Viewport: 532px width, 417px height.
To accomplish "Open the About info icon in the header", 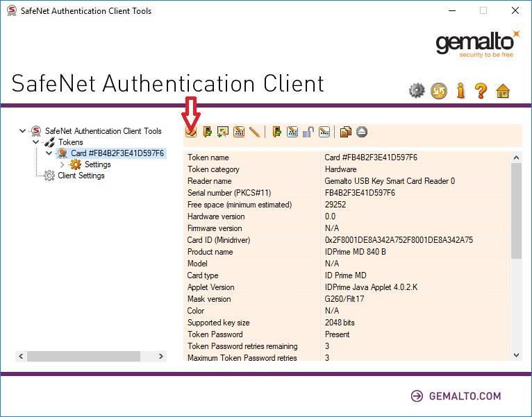I will 460,90.
